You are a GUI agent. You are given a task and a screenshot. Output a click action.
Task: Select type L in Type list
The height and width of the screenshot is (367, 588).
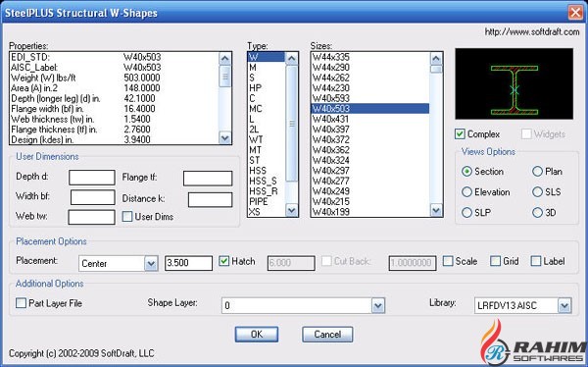click(x=266, y=119)
